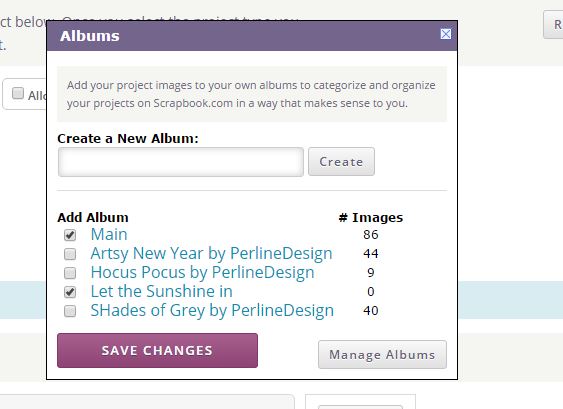
Task: Open the Main album link
Action: click(109, 234)
